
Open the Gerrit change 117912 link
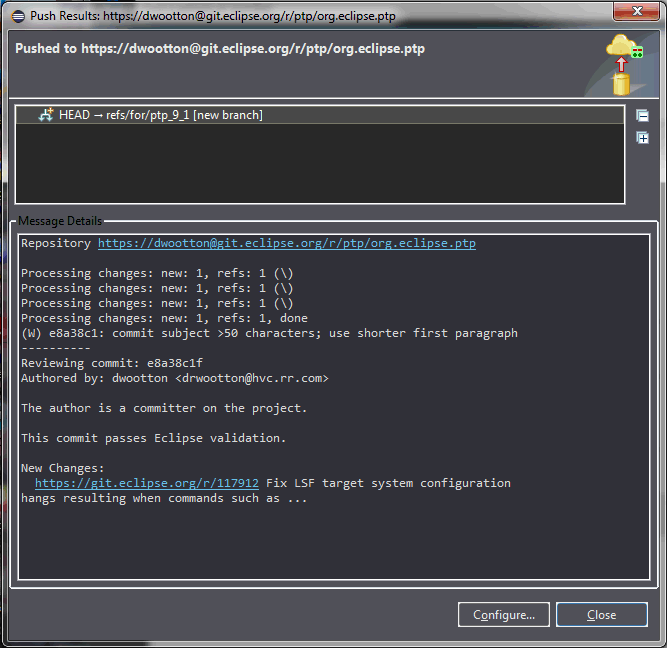147,483
